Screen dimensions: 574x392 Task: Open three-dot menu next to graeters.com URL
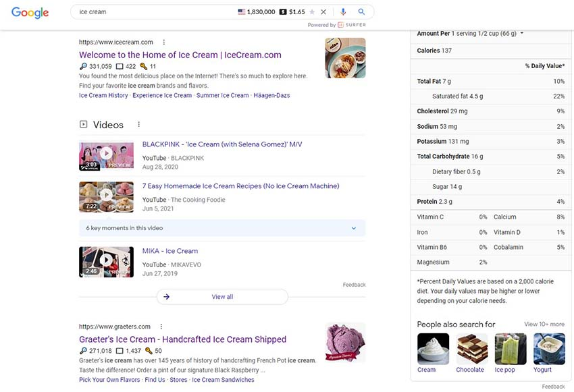click(161, 327)
